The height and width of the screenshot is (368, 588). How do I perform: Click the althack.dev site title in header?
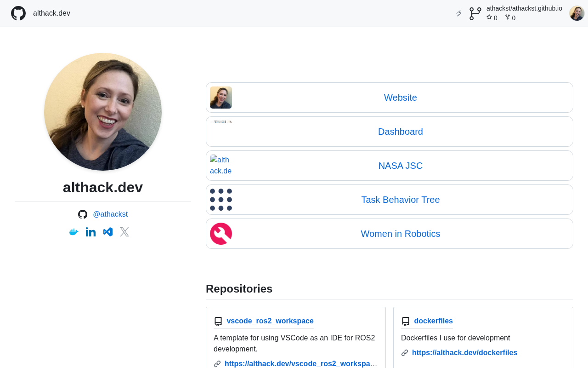[x=51, y=13]
